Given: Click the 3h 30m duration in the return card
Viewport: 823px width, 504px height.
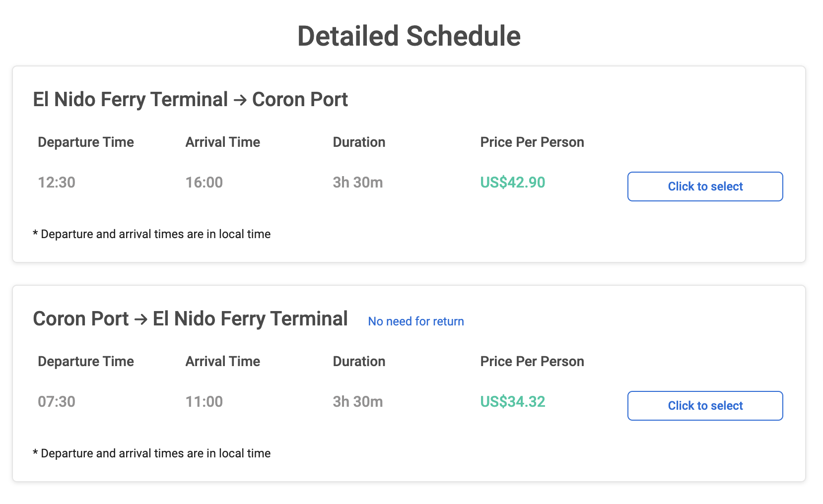Looking at the screenshot, I should 358,402.
